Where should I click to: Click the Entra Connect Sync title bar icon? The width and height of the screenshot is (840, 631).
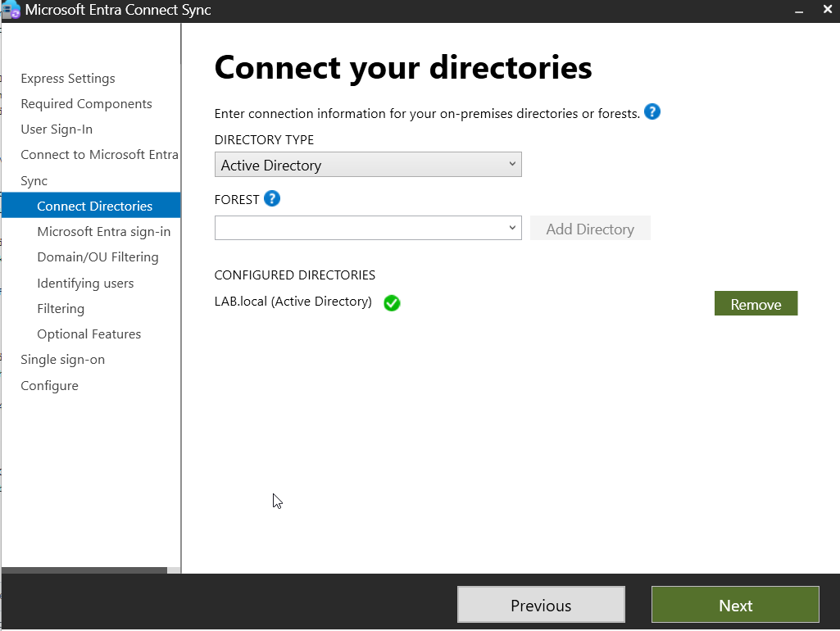pos(11,10)
